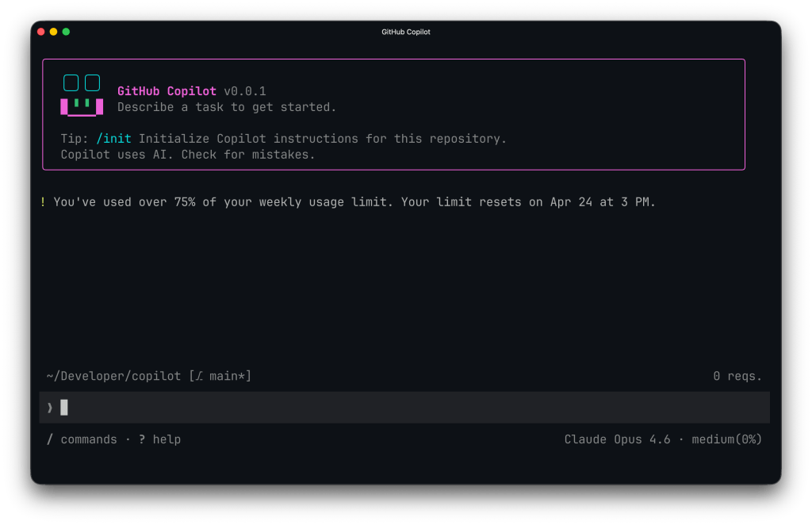Click the green zoom traffic light

coord(66,32)
